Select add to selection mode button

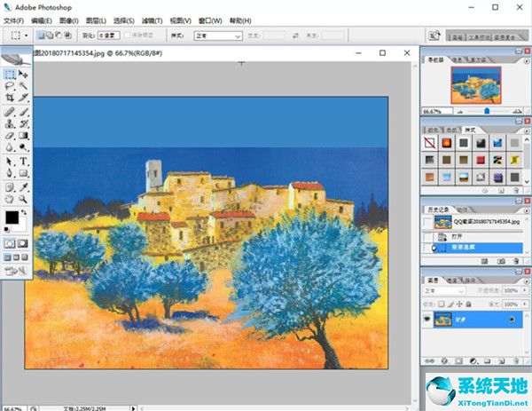click(50, 36)
